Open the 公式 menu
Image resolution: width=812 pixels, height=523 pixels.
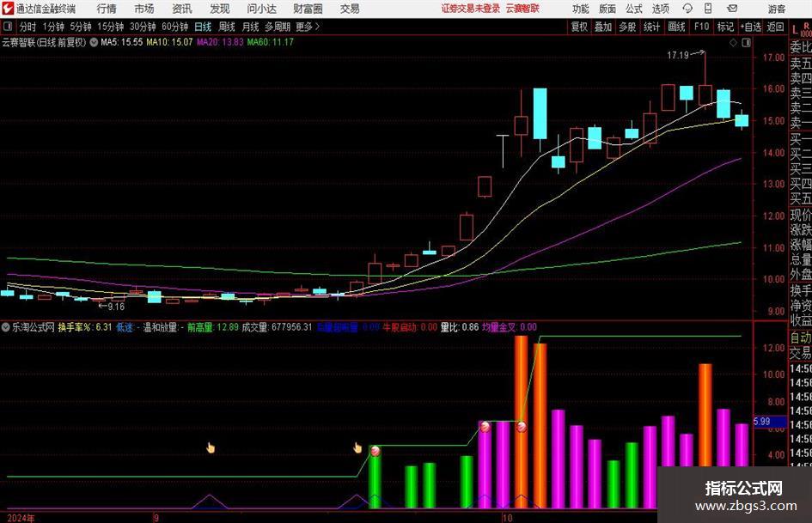[x=633, y=9]
